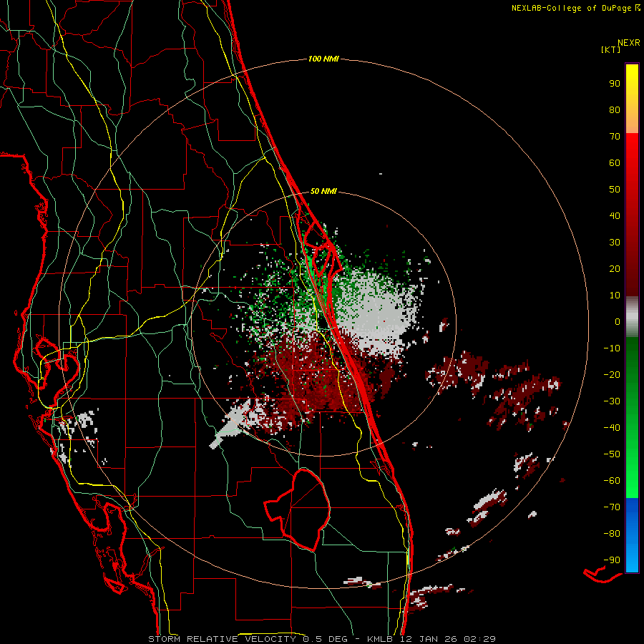Click the "12 JAN 26" date in caption
The height and width of the screenshot is (644, 644).
click(429, 639)
